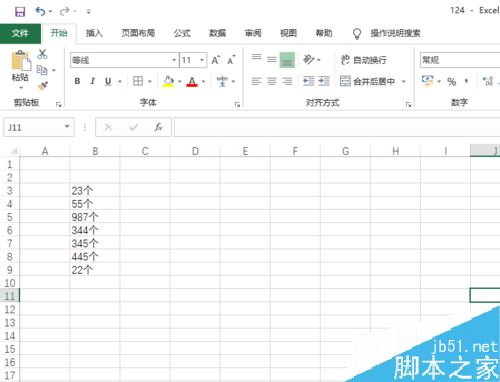Increase font size with the larger A

[216, 60]
